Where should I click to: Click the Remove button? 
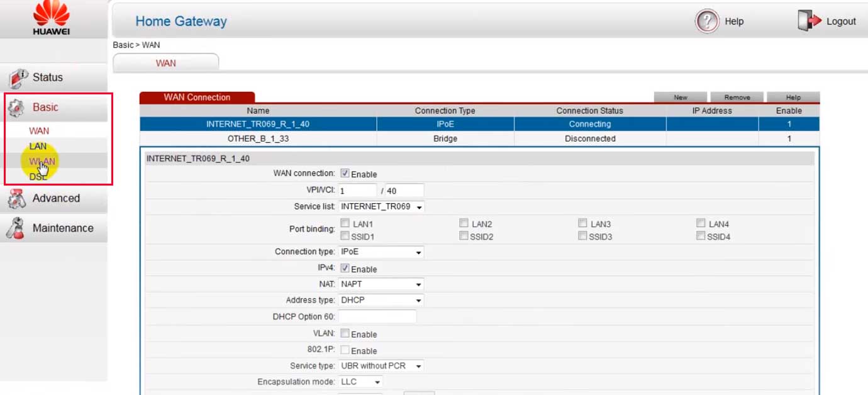(x=737, y=97)
